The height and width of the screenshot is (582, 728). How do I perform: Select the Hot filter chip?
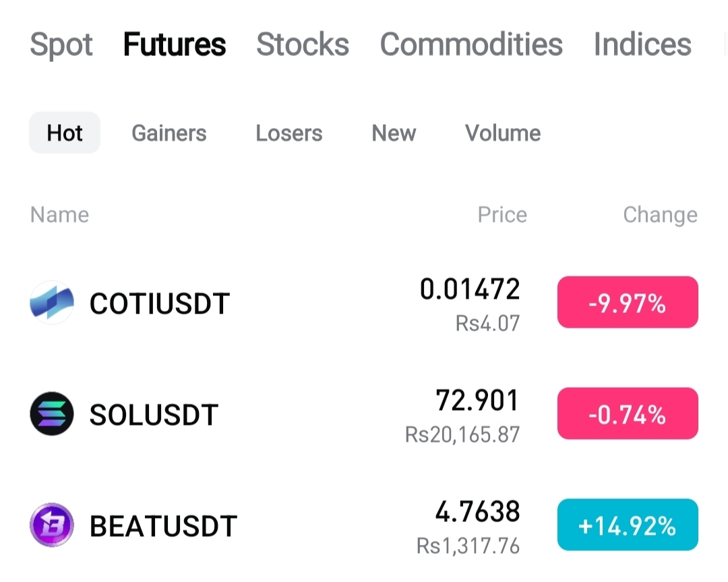point(65,133)
